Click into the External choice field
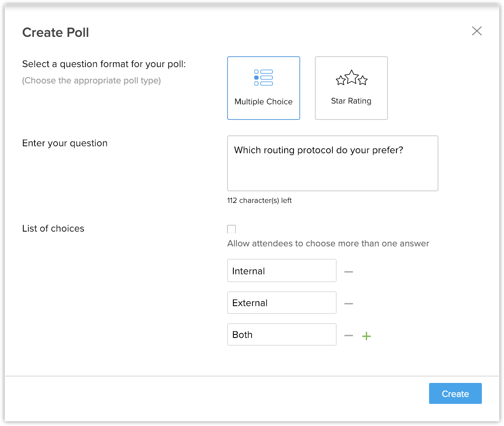The height and width of the screenshot is (426, 504). click(x=282, y=303)
